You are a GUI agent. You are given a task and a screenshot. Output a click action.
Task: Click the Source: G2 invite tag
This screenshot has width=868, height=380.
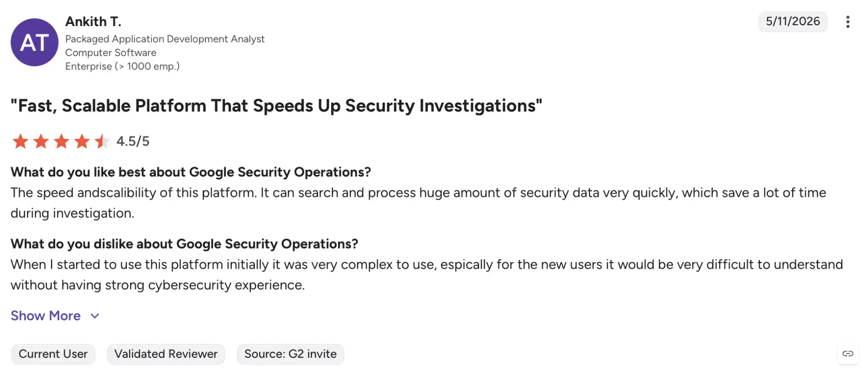[290, 354]
